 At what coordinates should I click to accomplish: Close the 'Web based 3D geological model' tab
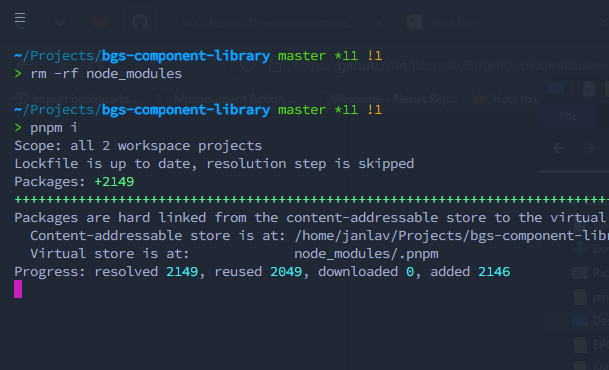(379, 23)
